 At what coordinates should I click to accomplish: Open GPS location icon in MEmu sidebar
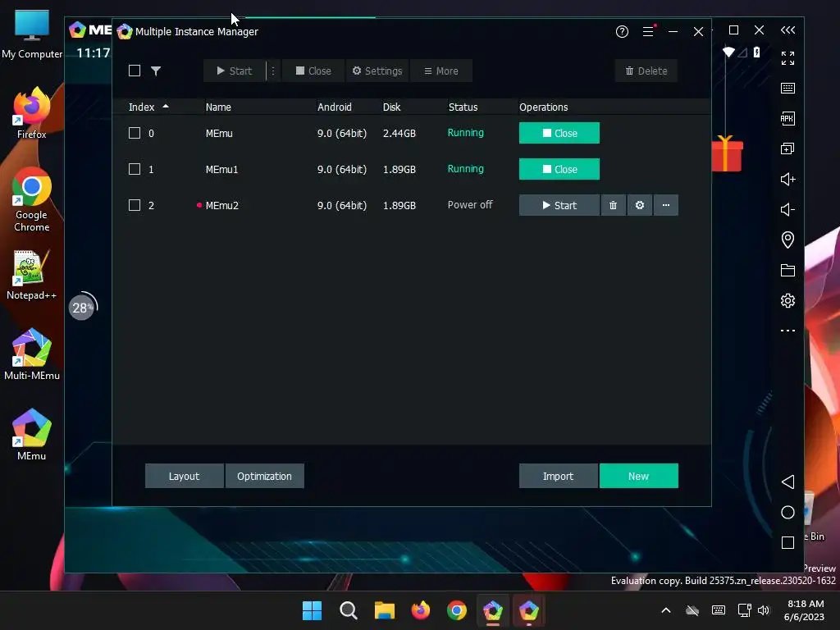[x=787, y=240]
